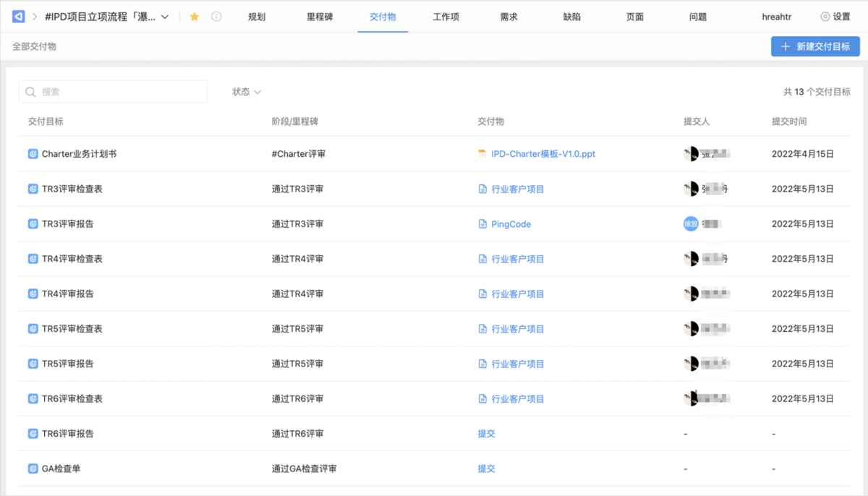The image size is (868, 496).
Task: Select the 交付物 tab
Action: click(x=383, y=17)
